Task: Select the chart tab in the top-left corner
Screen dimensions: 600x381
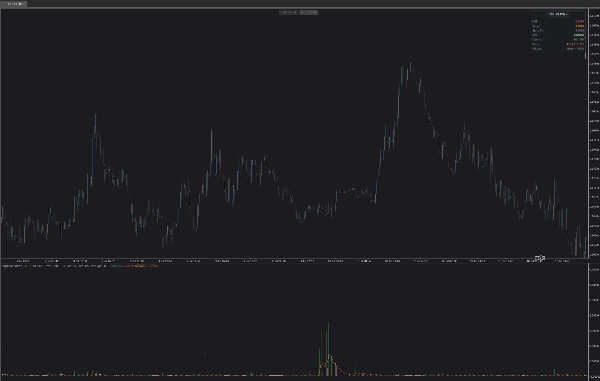Action: point(14,4)
